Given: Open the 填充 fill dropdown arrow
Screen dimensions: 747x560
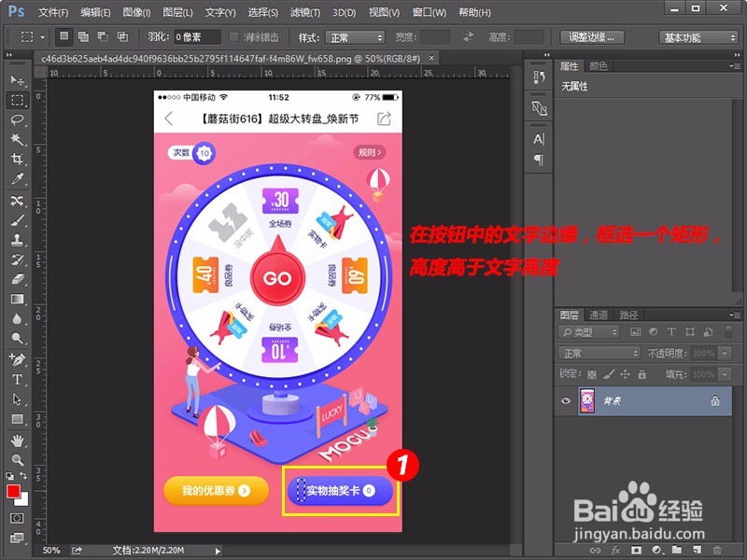Looking at the screenshot, I should click(726, 375).
